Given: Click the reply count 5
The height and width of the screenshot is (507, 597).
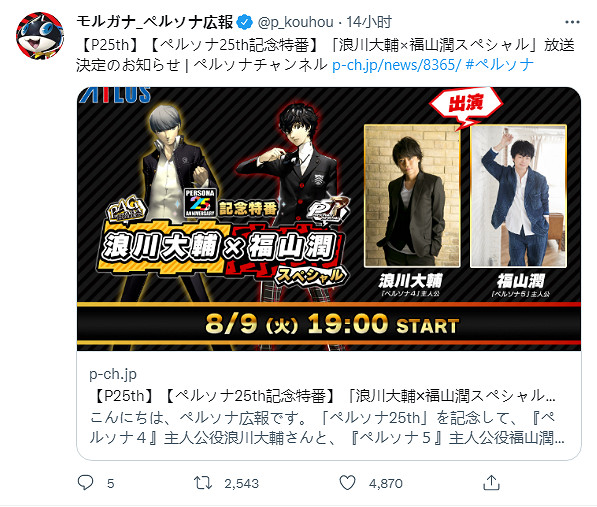Looking at the screenshot, I should coord(110,483).
